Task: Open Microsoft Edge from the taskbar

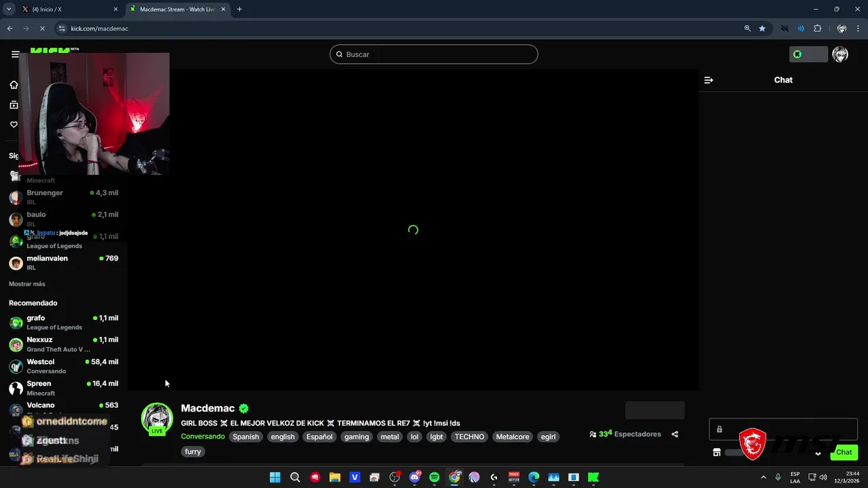Action: click(x=534, y=477)
